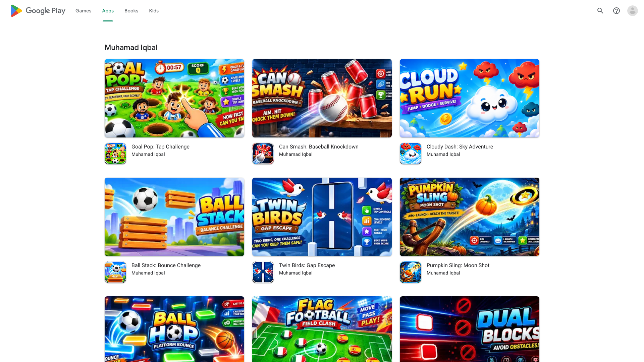Open Cloudy Dash: Sky Adventure title link
Viewport: 644px width, 362px height.
(460, 147)
